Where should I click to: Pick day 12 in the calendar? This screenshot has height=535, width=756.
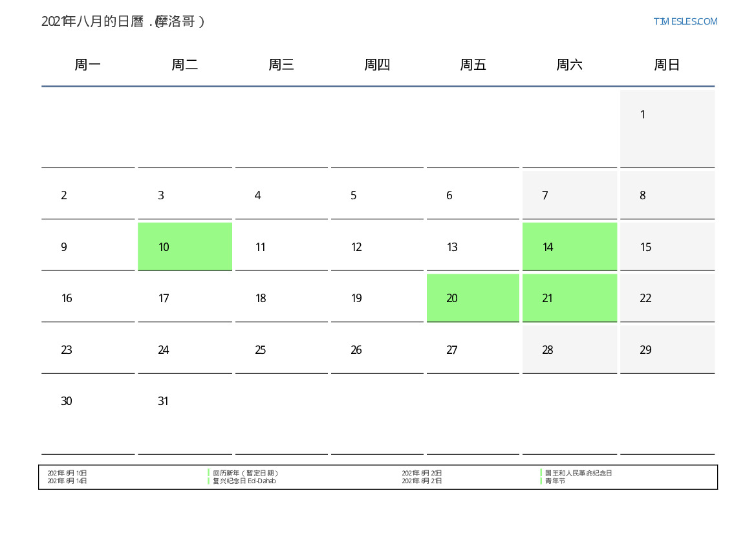378,246
